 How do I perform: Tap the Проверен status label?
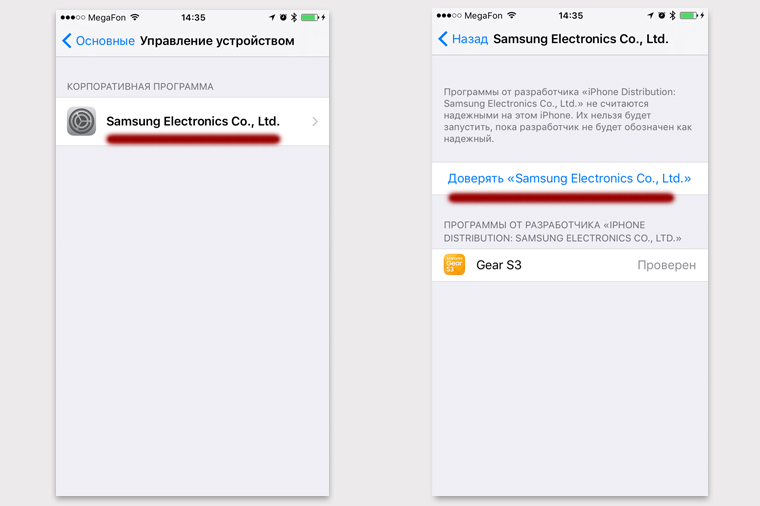[666, 265]
